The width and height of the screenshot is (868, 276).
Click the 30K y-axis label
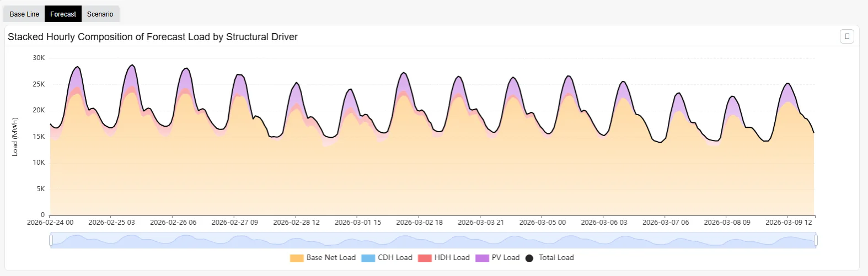(39, 58)
